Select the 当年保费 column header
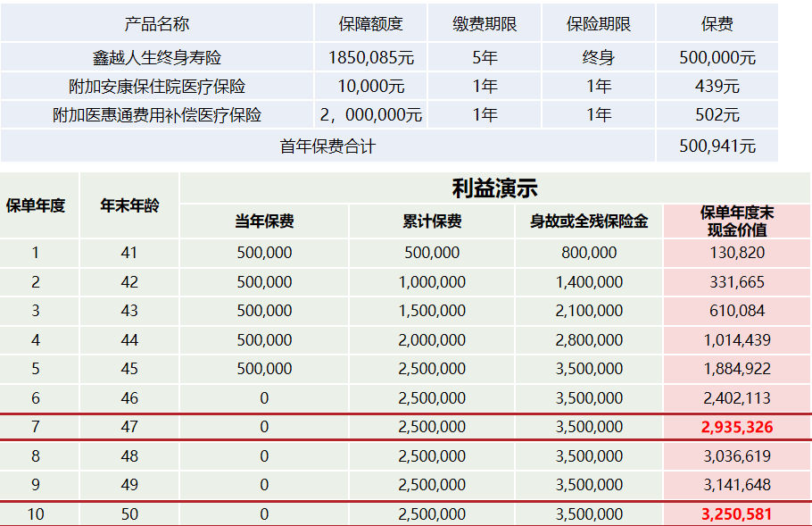The image size is (812, 526). [264, 221]
